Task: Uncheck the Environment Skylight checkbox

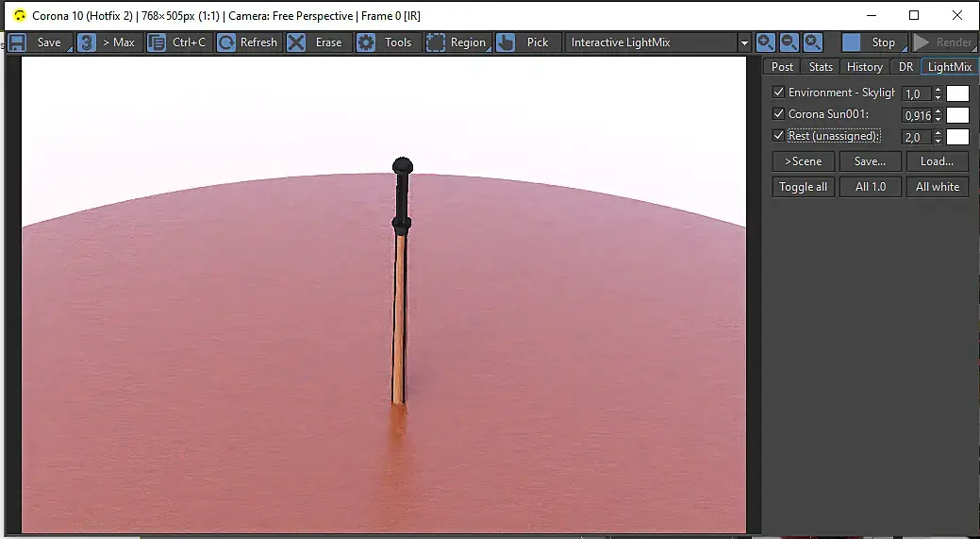Action: [778, 92]
